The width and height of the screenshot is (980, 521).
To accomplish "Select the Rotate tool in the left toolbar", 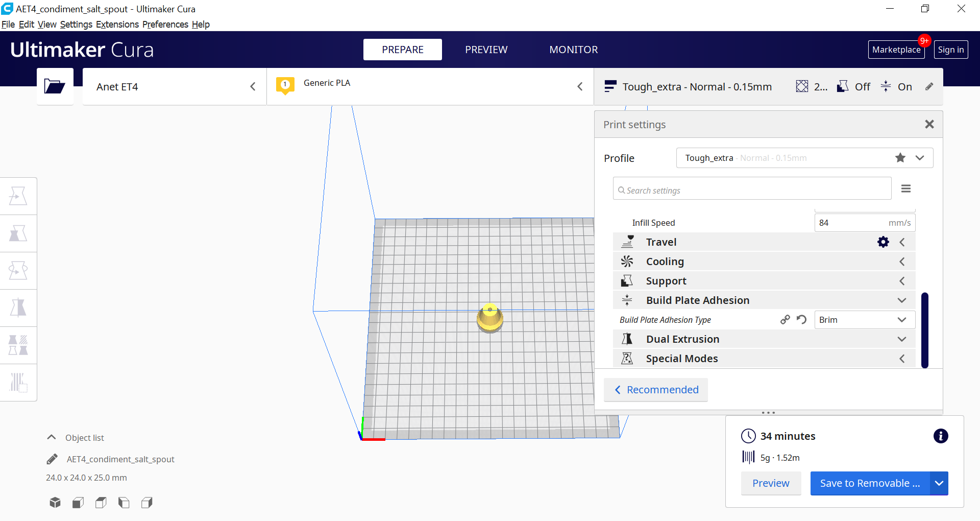I will pos(18,271).
